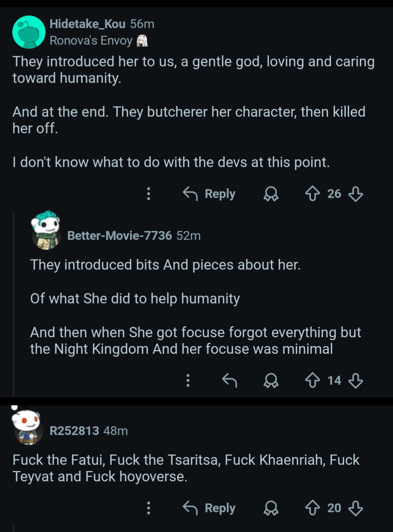Award Better-Movie-7736's comment
The image size is (393, 532).
click(271, 380)
